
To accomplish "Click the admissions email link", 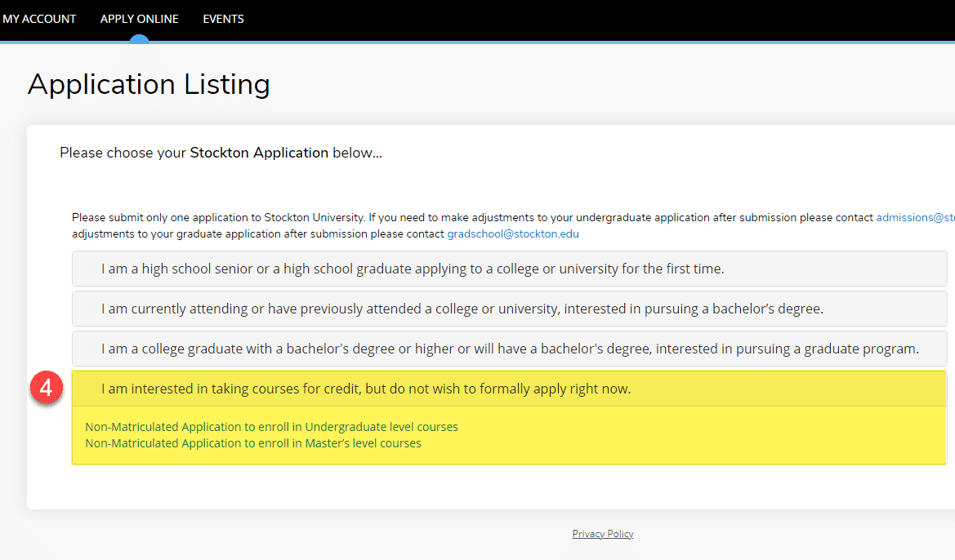I will pyautogui.click(x=916, y=217).
